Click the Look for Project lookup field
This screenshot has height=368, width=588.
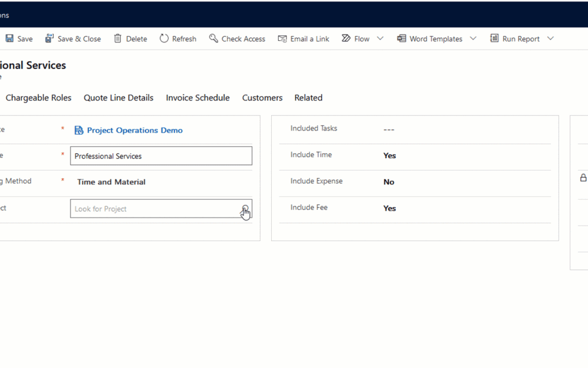(x=161, y=208)
